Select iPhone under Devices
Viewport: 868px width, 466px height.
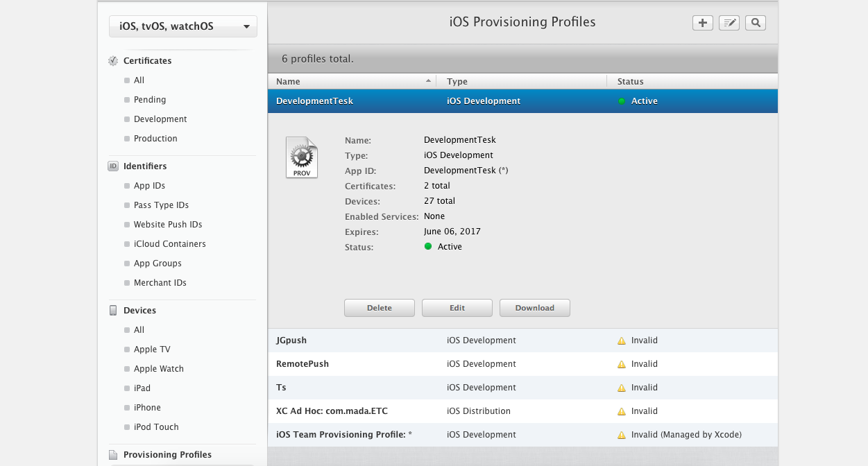pos(147,408)
